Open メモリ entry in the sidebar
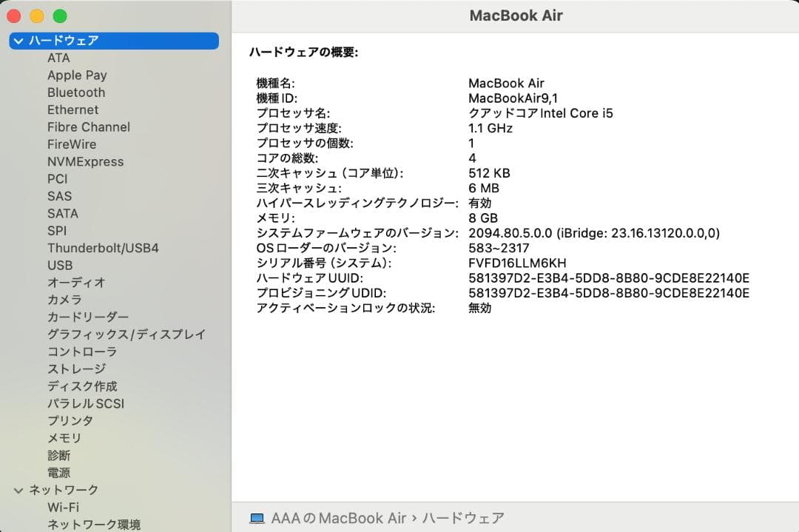The width and height of the screenshot is (799, 532). click(x=64, y=438)
